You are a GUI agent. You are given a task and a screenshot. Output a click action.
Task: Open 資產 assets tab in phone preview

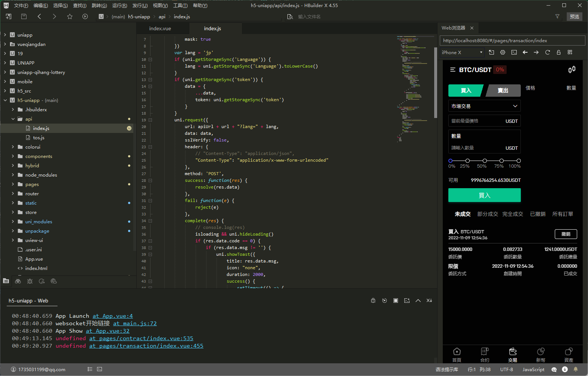coord(569,355)
